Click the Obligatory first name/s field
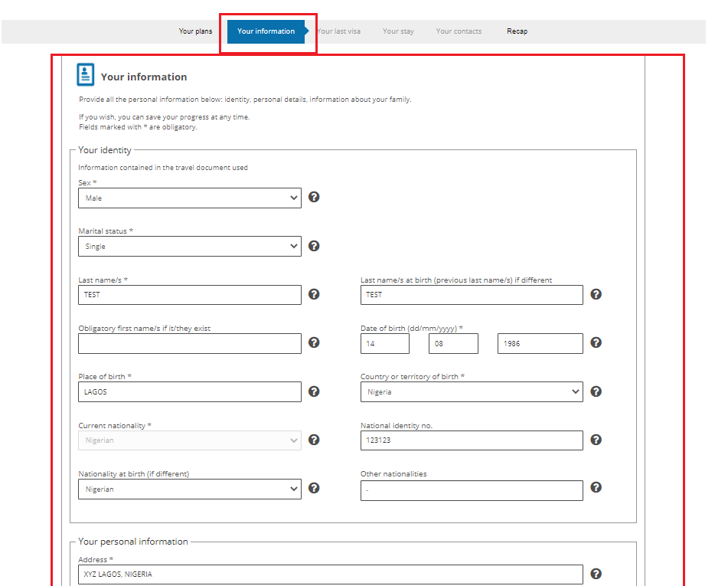 click(189, 344)
